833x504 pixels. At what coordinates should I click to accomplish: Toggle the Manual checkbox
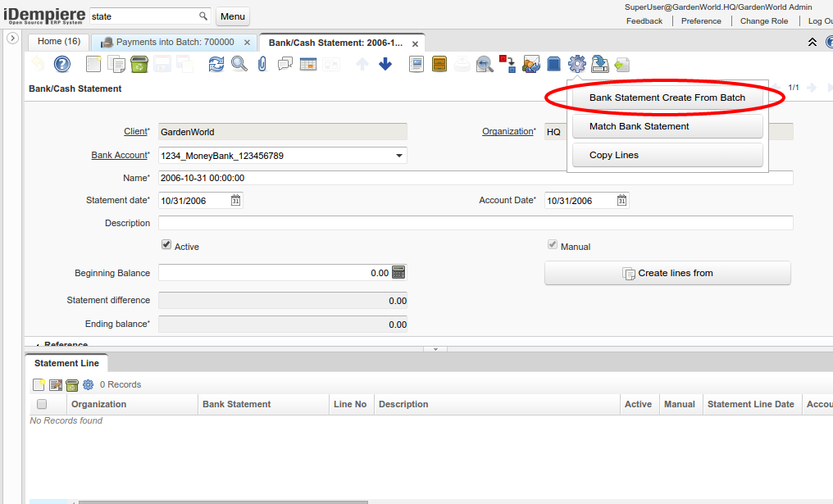click(x=553, y=245)
